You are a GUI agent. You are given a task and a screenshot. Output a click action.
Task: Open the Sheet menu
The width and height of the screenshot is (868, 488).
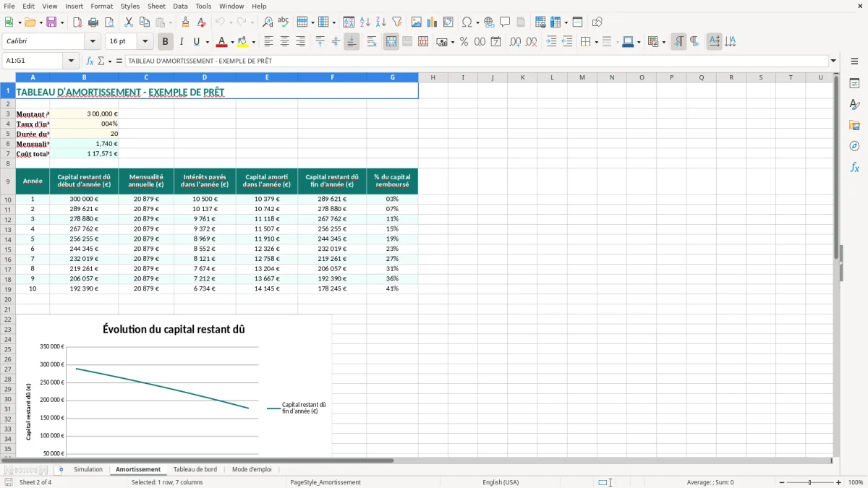point(156,6)
